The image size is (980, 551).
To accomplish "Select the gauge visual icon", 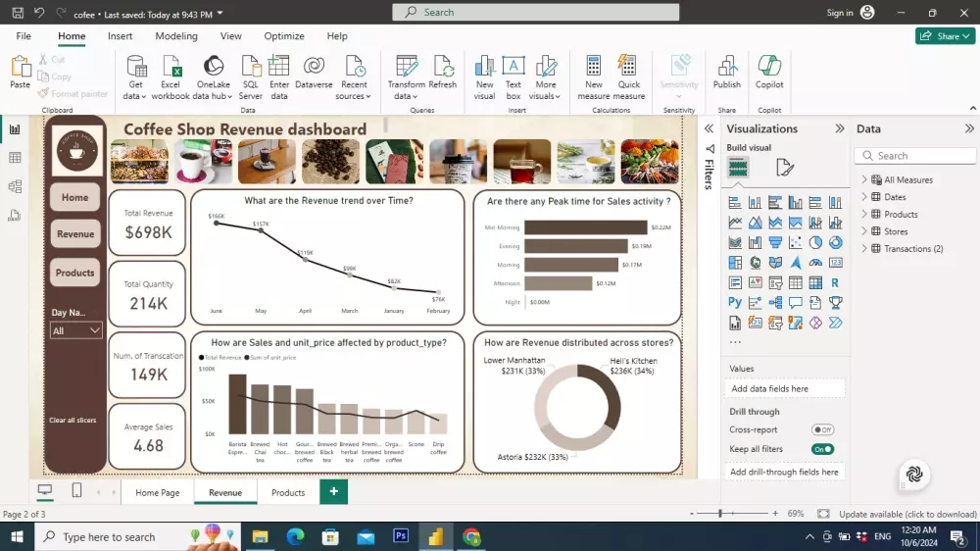I will coord(815,263).
